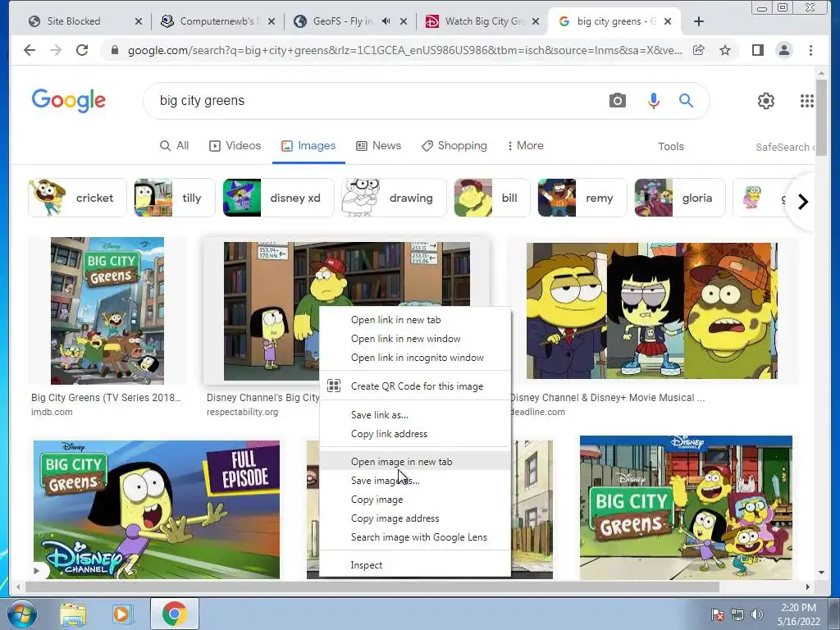Filter by the remy chip
The width and height of the screenshot is (840, 630).
(582, 198)
